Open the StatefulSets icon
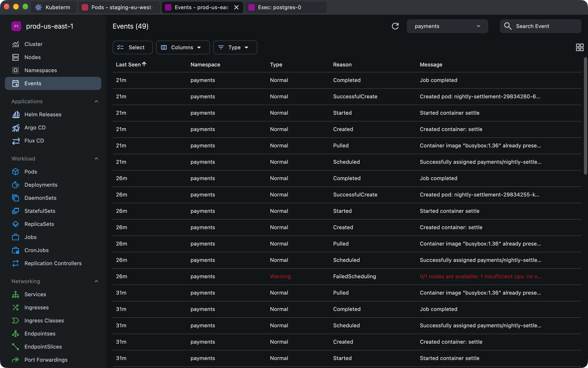This screenshot has height=368, width=588. click(x=16, y=211)
